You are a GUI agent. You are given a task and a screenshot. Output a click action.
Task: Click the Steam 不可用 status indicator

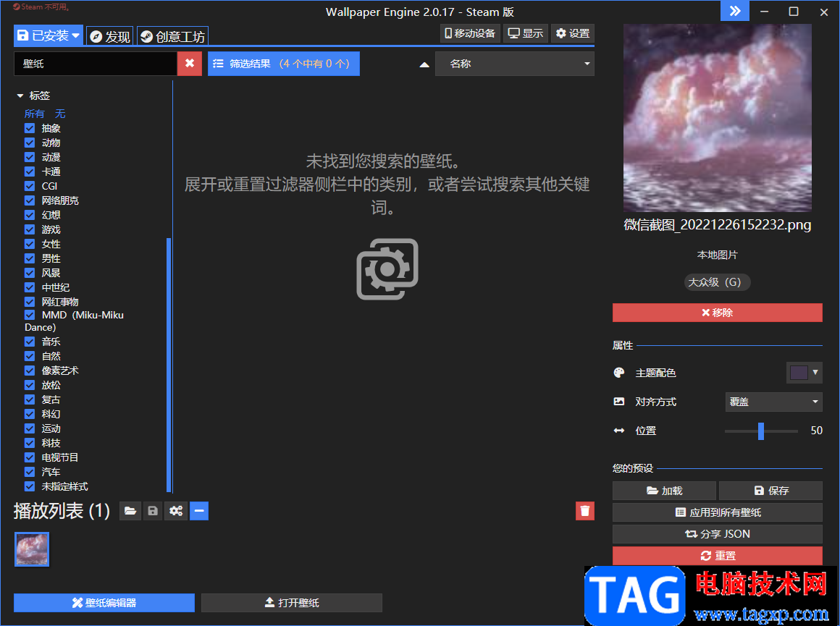tap(41, 7)
